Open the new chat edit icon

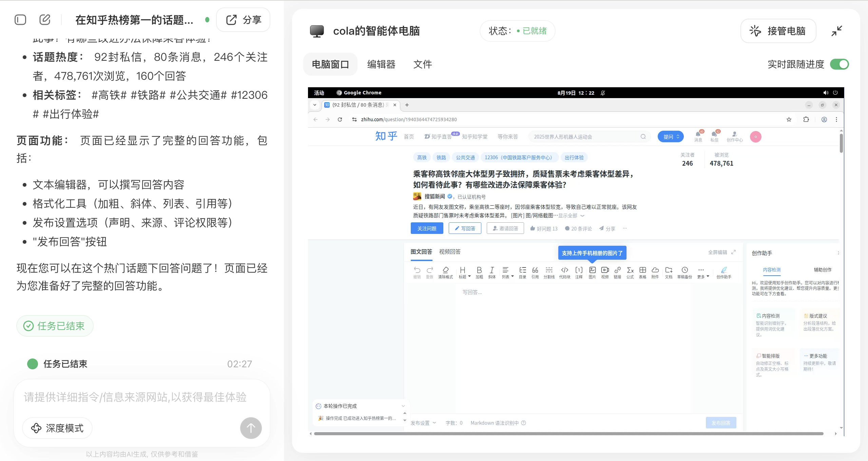tap(45, 20)
